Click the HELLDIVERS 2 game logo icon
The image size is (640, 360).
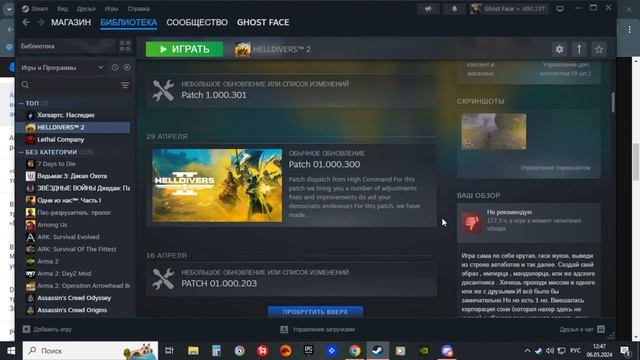click(x=242, y=49)
